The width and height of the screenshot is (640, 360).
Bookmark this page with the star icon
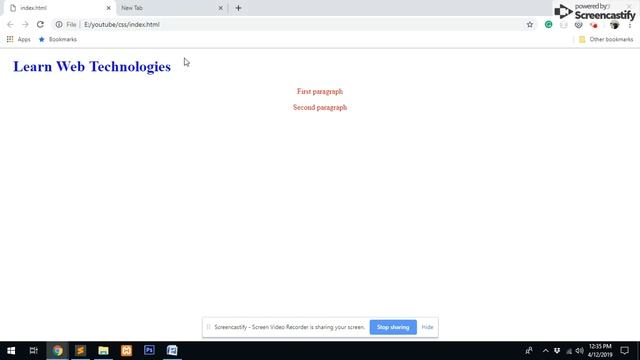click(530, 24)
